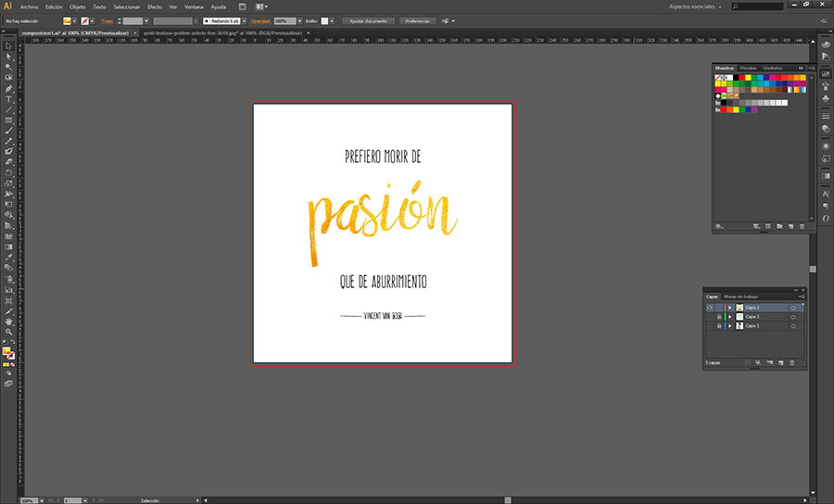Select the Type tool in the toolbar

8,99
